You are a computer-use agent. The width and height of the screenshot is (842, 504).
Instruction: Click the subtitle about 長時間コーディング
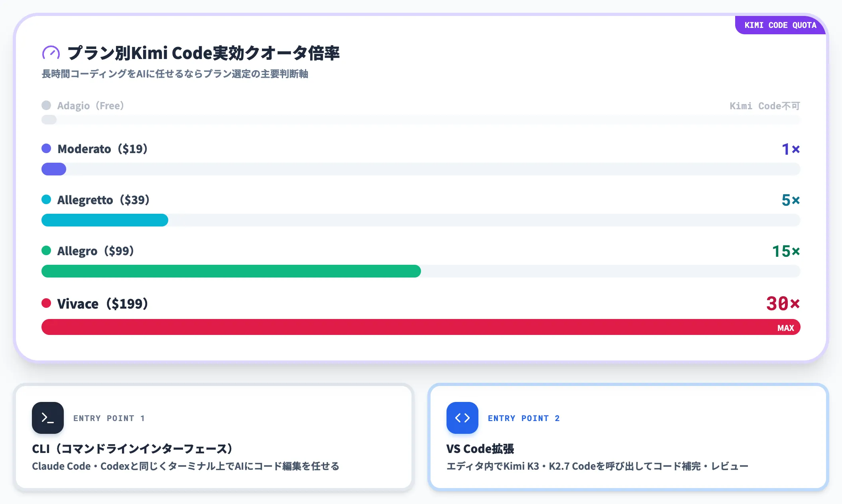[x=175, y=74]
